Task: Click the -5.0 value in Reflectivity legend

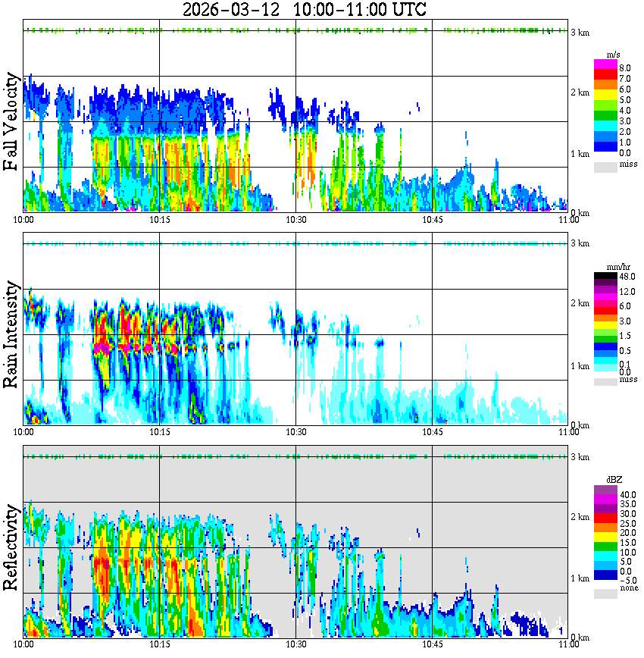Action: (627, 581)
